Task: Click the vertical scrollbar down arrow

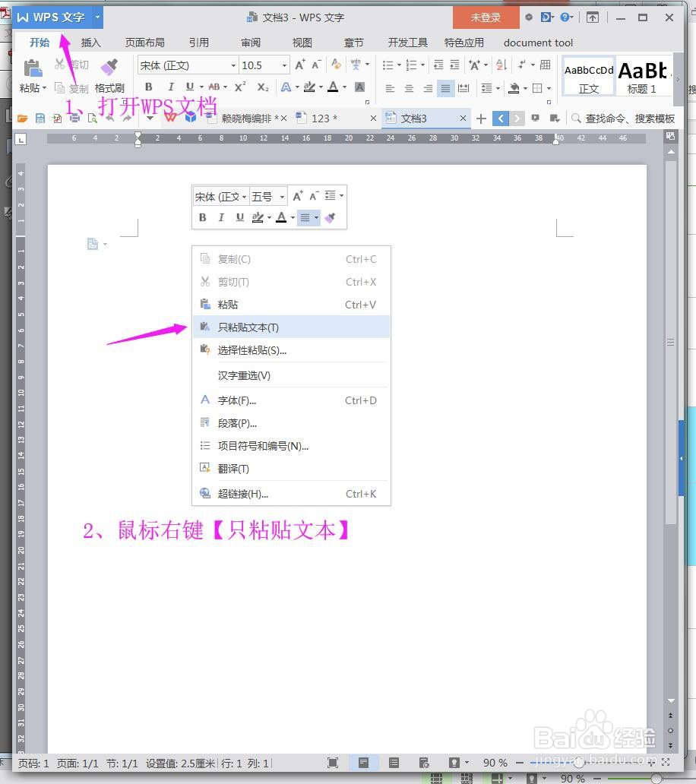Action: [671, 700]
